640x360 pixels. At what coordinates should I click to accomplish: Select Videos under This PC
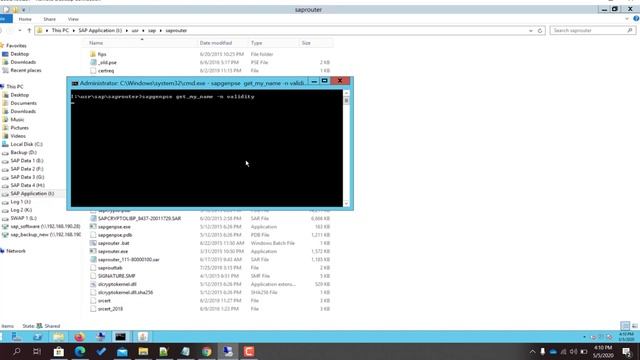(18, 136)
